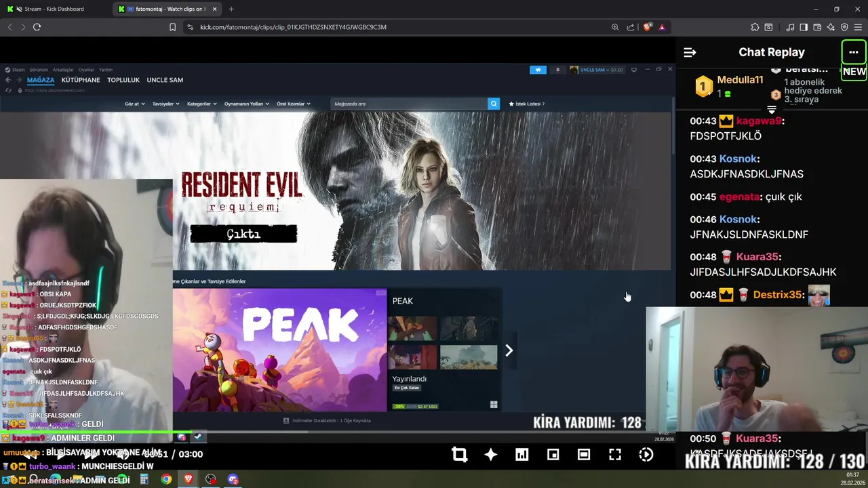The height and width of the screenshot is (488, 868).
Task: Expand Göz at dropdown in Steam store
Action: [134, 104]
